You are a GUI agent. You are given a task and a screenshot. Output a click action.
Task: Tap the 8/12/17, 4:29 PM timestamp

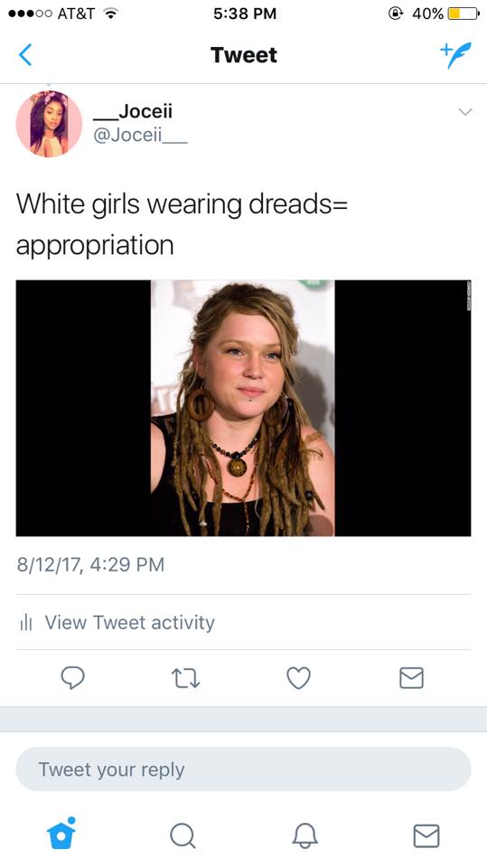(90, 564)
